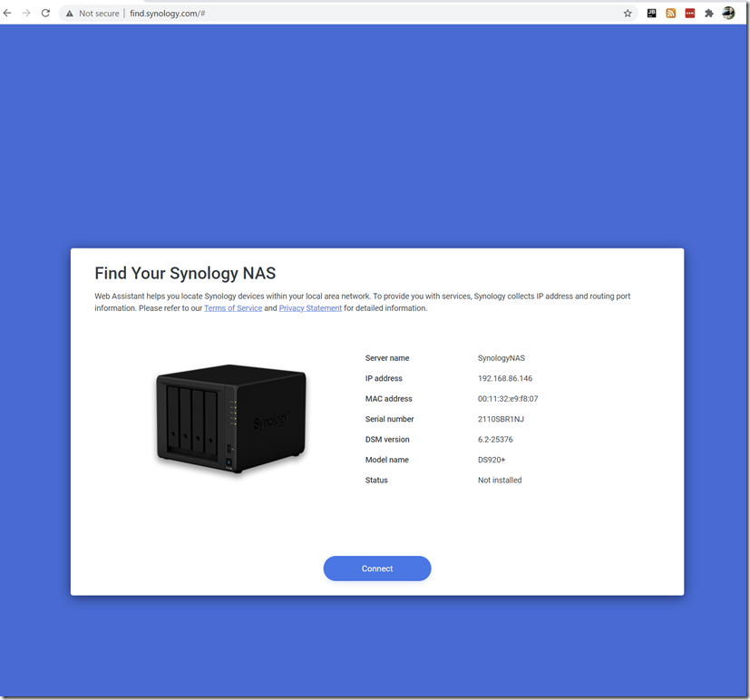Open the Chrome profile avatar
750x700 pixels.
[x=728, y=13]
